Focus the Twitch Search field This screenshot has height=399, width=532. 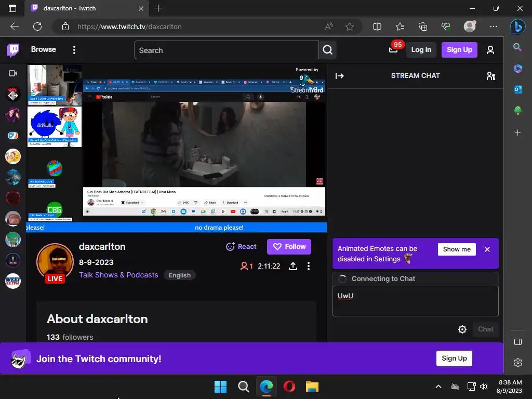point(227,50)
